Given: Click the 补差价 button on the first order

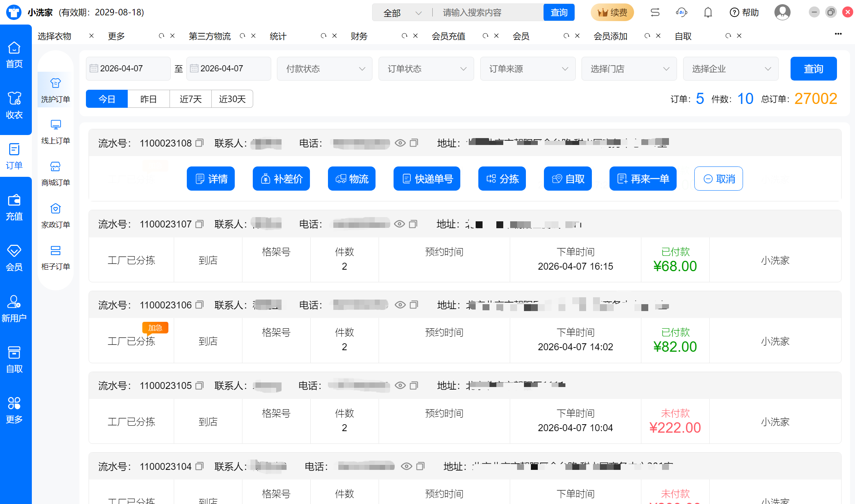Looking at the screenshot, I should (281, 179).
